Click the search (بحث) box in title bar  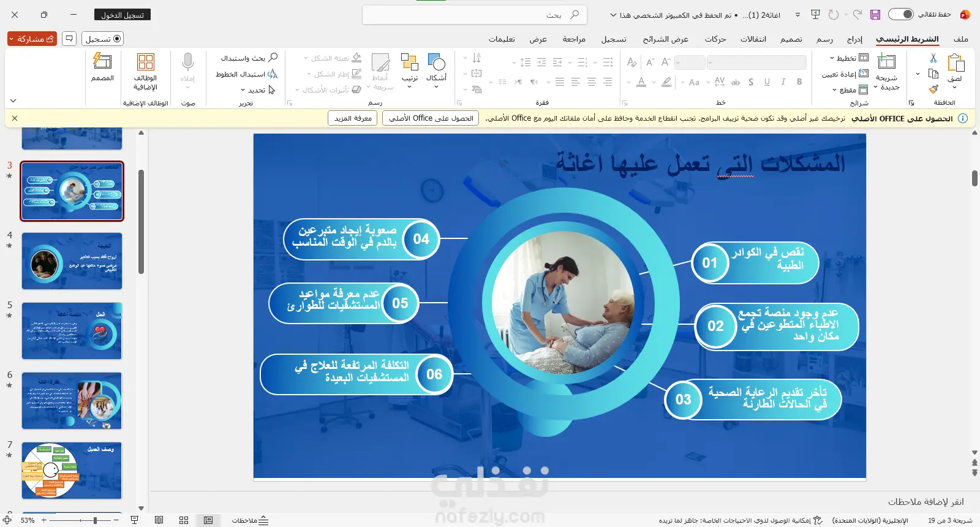(x=475, y=15)
